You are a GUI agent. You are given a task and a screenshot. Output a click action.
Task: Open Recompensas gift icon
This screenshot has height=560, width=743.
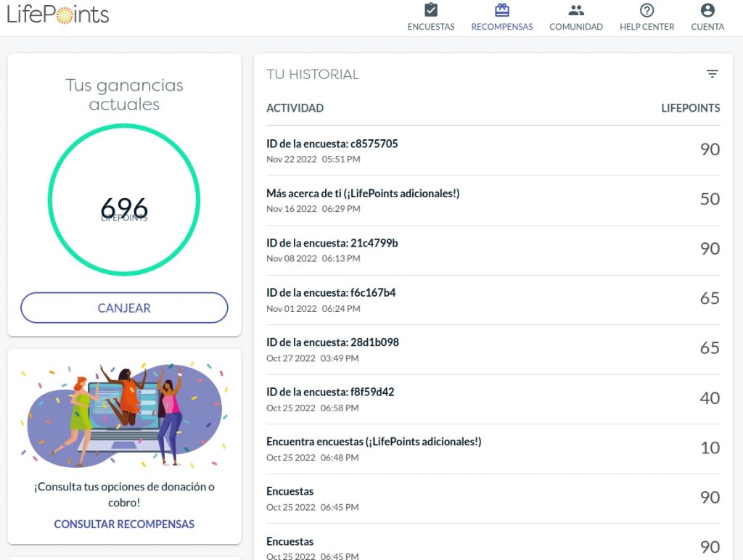pyautogui.click(x=502, y=10)
